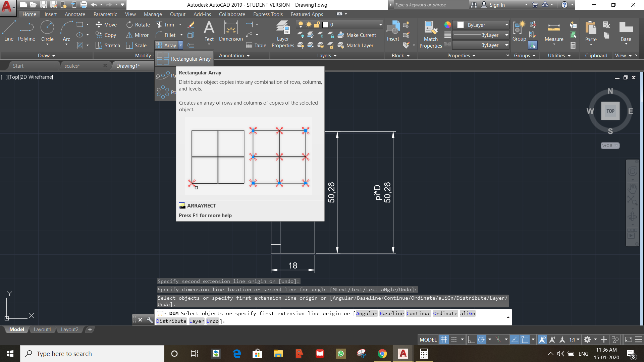Expand the Properties panel
Viewport: 644px width, 362px height.
click(461, 56)
